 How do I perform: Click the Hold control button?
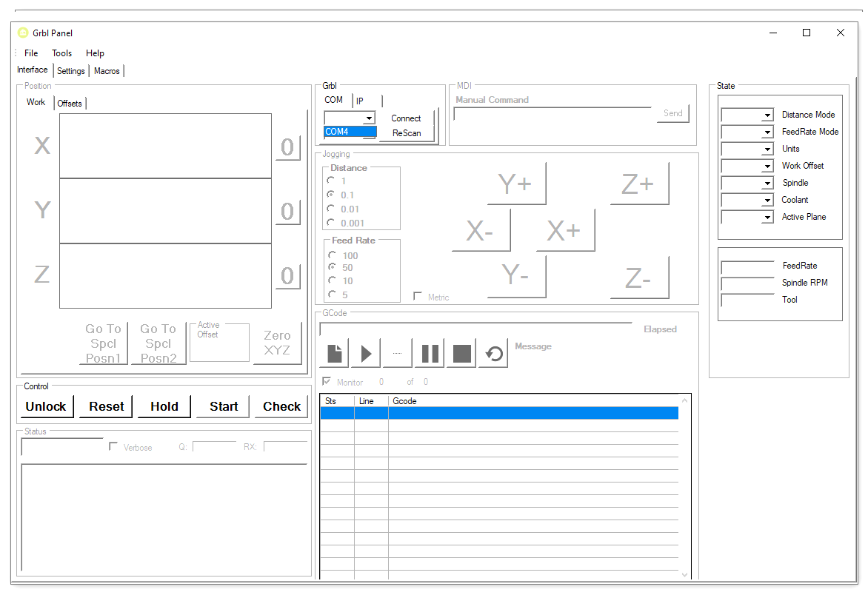[164, 406]
